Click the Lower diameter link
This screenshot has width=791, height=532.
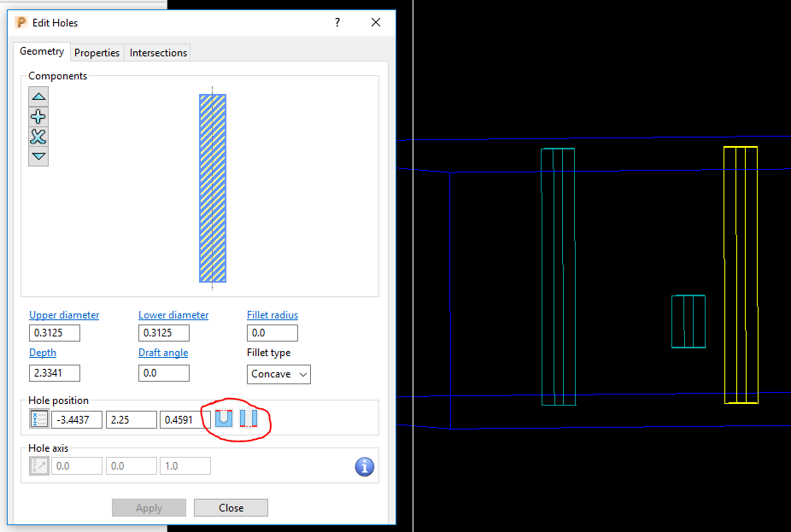(x=173, y=314)
